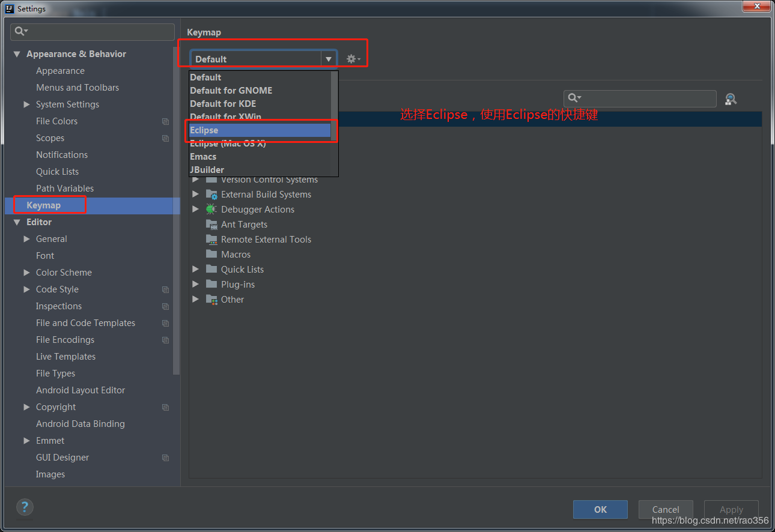
Task: Open Android Data Binding settings
Action: tap(81, 424)
